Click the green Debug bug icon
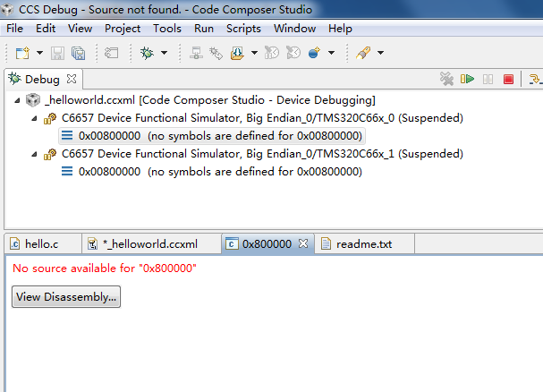543x392 pixels. pyautogui.click(x=147, y=53)
